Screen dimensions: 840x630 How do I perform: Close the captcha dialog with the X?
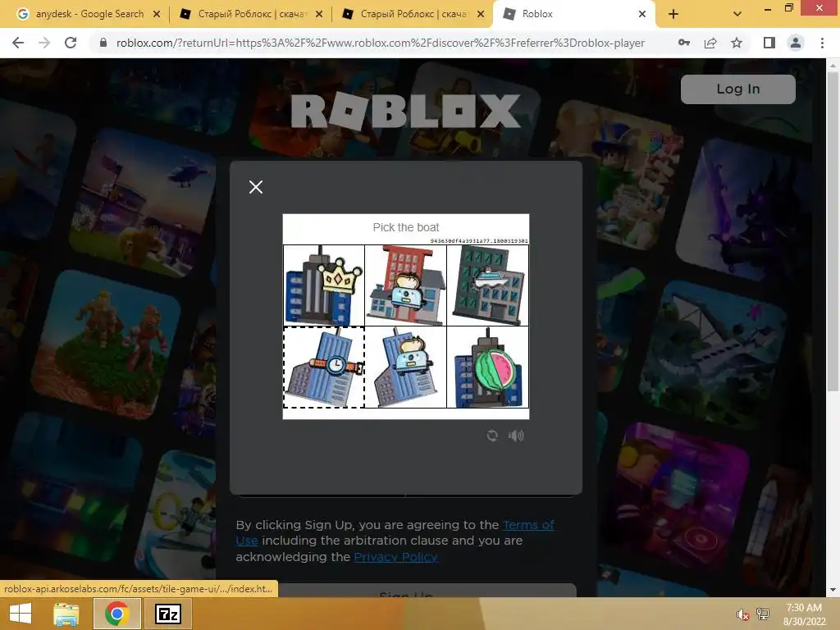click(256, 187)
